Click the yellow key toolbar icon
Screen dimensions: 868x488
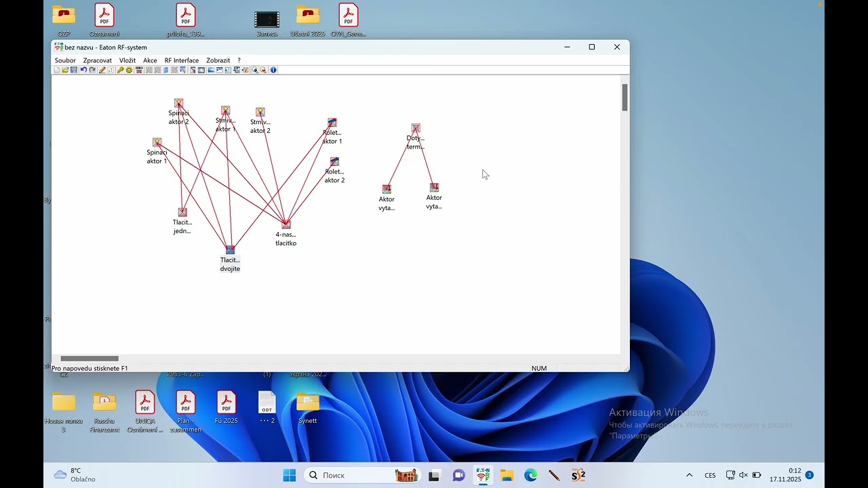click(120, 70)
